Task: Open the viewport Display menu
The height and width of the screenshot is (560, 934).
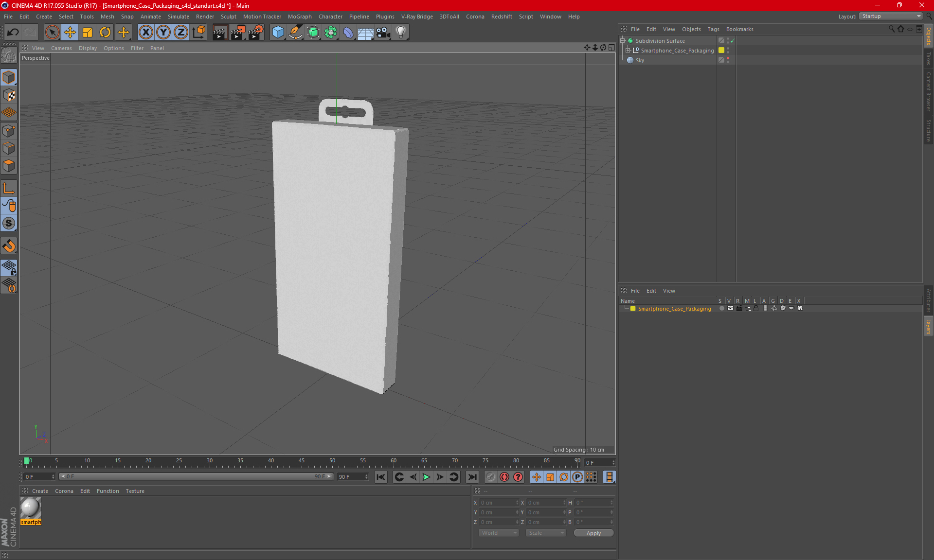Action: [x=88, y=48]
